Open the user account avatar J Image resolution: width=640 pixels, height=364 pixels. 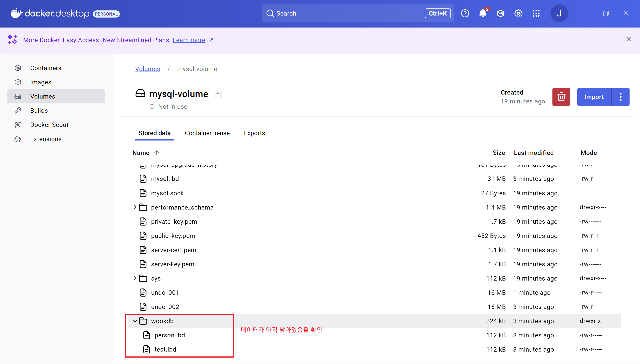pyautogui.click(x=559, y=13)
